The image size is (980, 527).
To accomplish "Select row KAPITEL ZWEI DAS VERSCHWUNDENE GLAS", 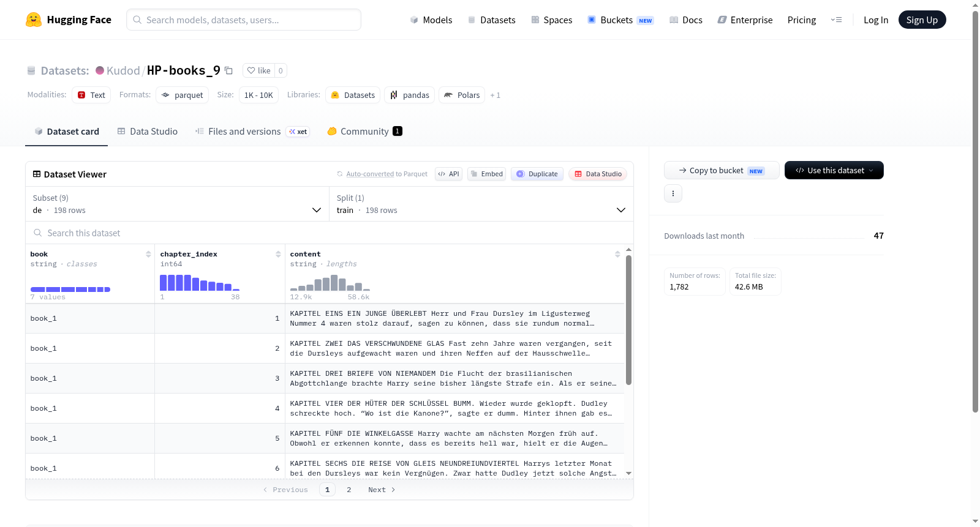I will [325, 348].
